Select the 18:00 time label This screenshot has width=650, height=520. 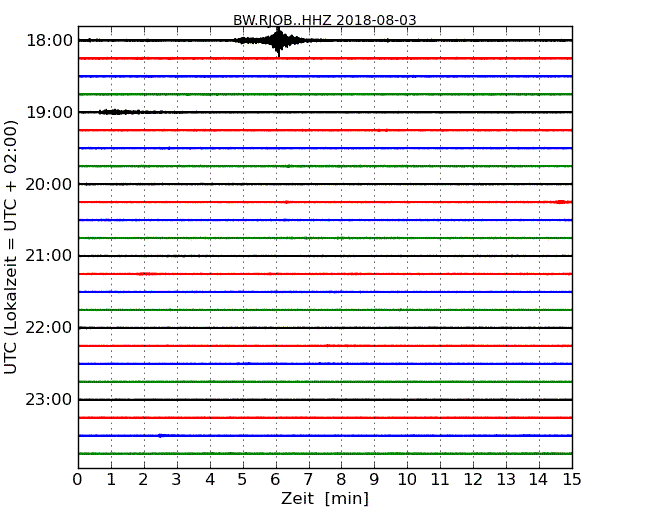(49, 41)
